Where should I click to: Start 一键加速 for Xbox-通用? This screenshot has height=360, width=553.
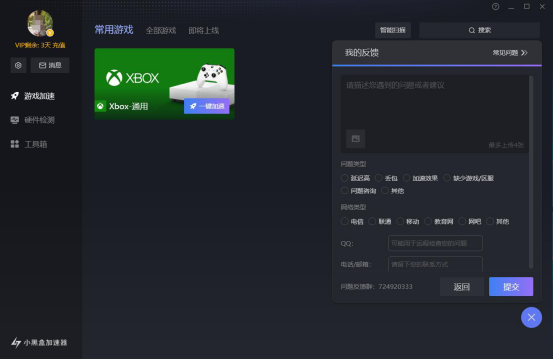[207, 106]
